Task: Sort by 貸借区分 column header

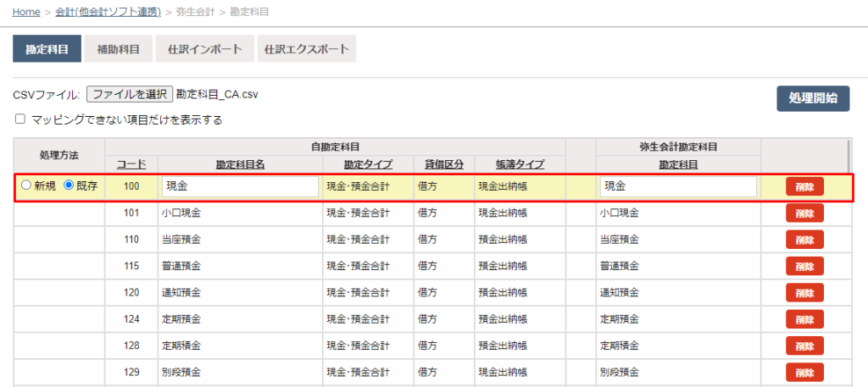Action: click(x=444, y=164)
